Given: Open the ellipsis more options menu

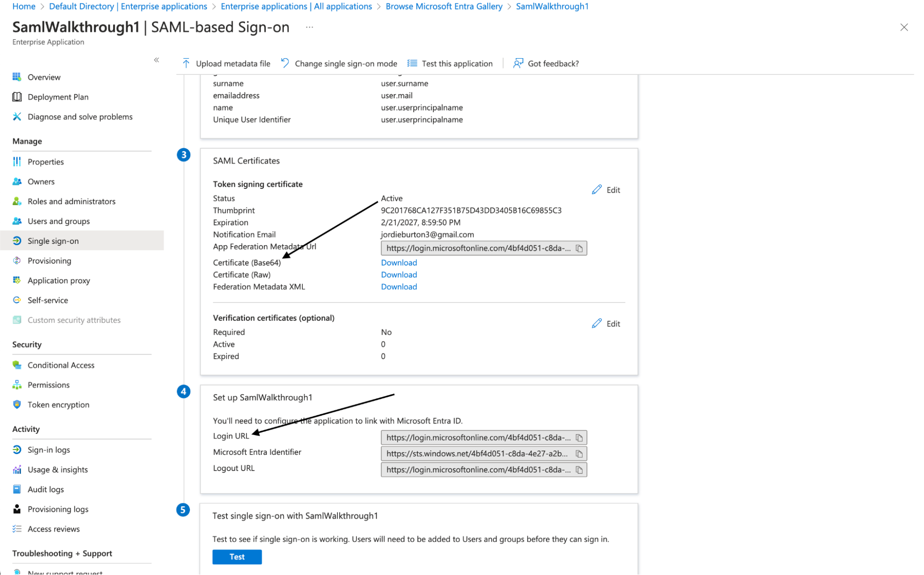Looking at the screenshot, I should [x=309, y=27].
